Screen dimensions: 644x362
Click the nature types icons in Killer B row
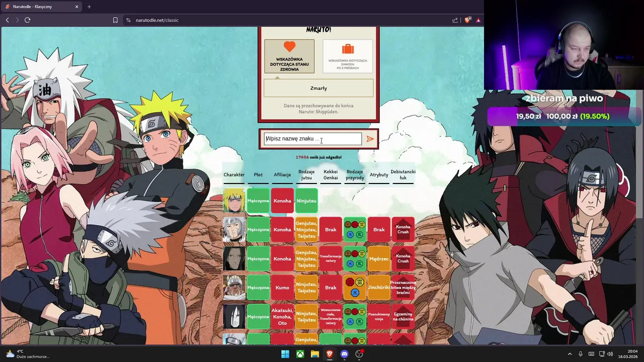(355, 288)
